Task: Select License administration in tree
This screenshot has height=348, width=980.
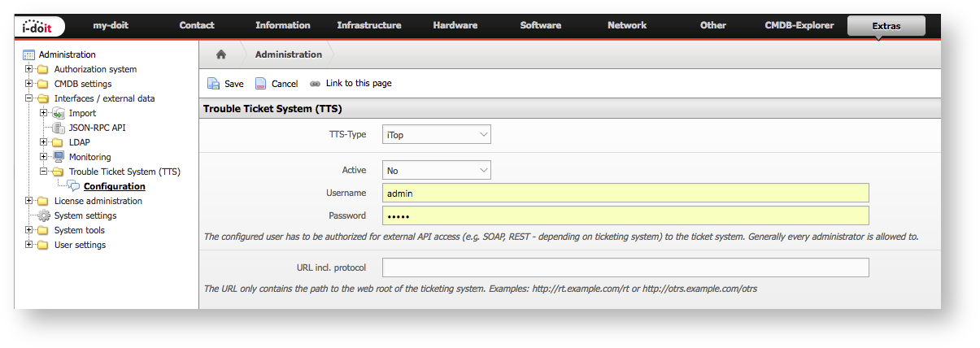Action: (98, 201)
